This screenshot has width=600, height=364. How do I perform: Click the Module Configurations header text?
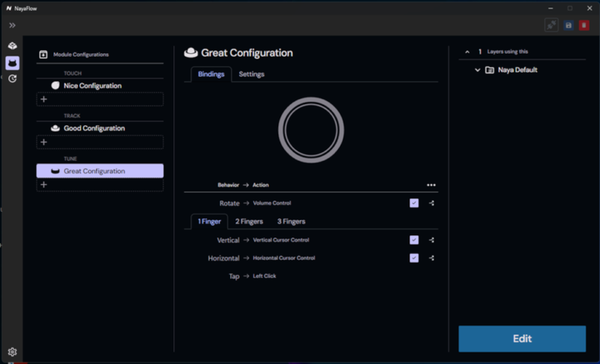[x=81, y=55]
